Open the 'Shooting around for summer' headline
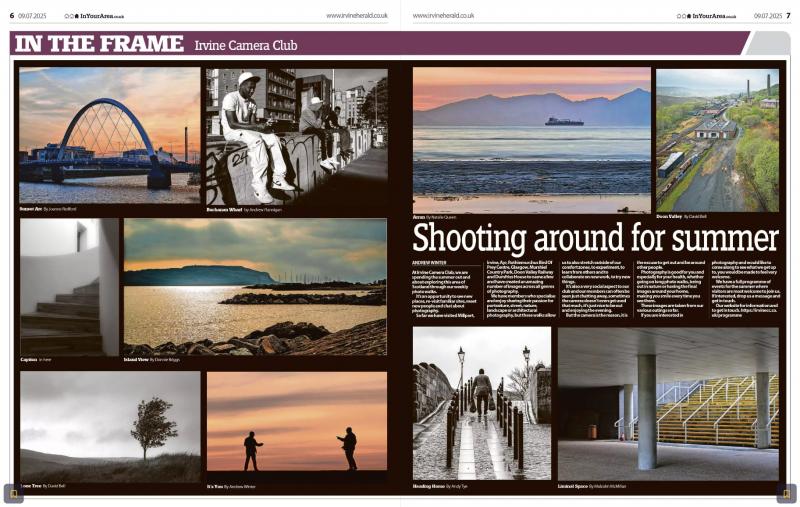 [595, 238]
